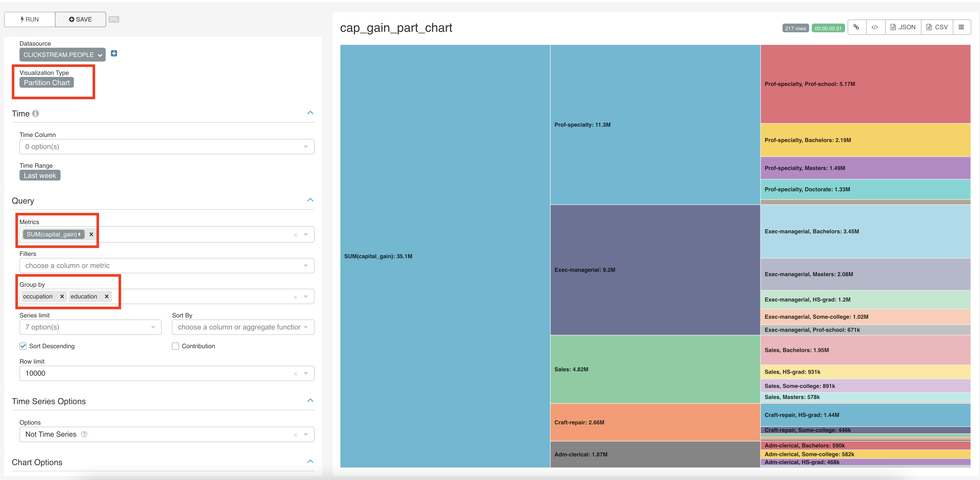
Task: Remove education from Group by
Action: (106, 296)
